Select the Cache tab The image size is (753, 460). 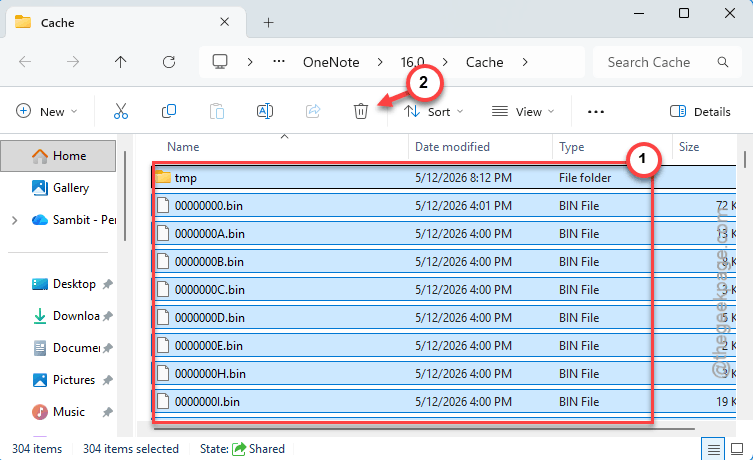pos(126,23)
